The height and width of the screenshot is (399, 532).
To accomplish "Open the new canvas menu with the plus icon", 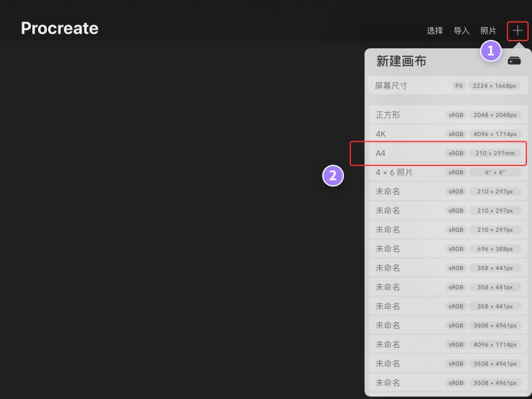I will click(517, 31).
